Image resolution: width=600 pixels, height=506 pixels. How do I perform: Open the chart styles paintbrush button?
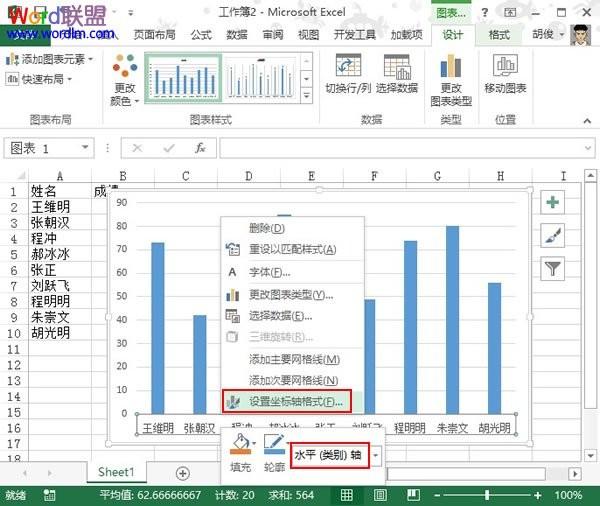point(553,236)
